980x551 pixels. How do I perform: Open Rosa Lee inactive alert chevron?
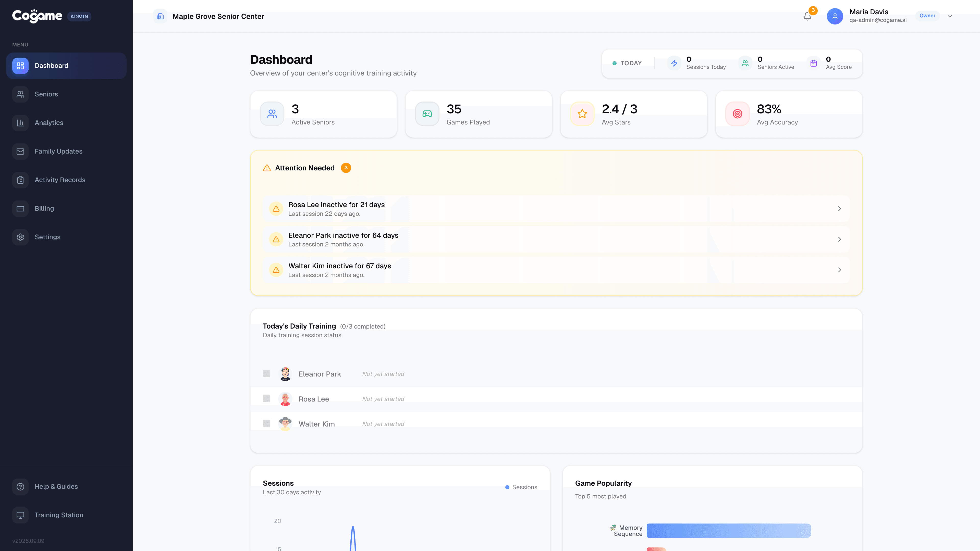click(x=839, y=209)
